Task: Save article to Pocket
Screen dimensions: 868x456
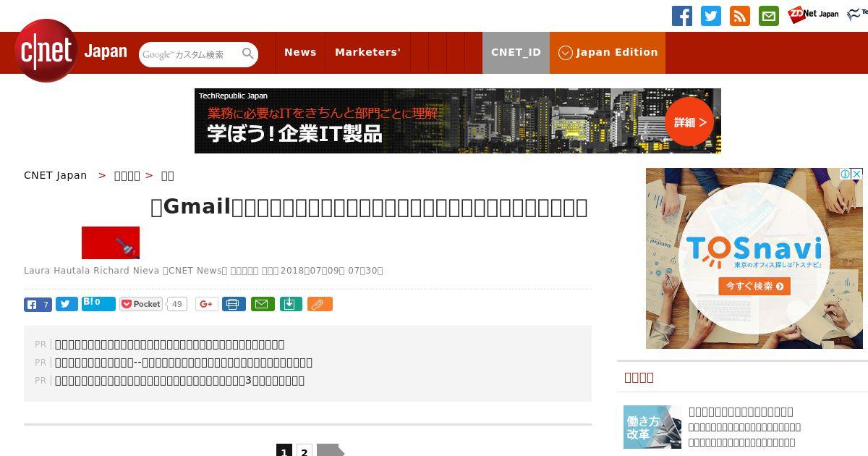Action: [141, 304]
